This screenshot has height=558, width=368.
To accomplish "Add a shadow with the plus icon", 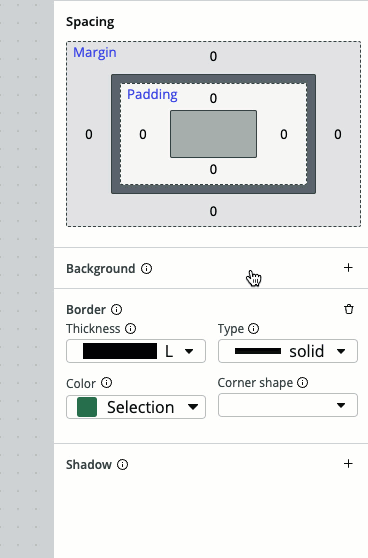I will click(348, 464).
